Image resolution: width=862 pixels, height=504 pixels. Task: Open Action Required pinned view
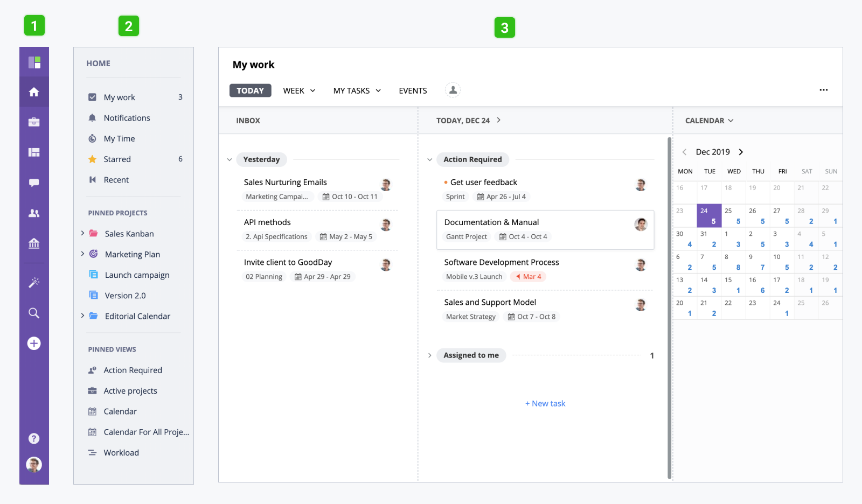point(133,370)
